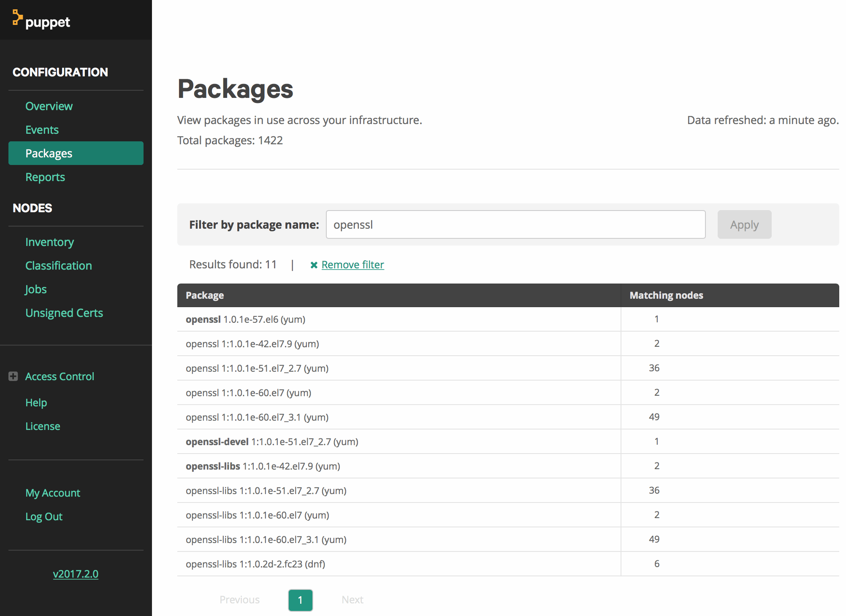Open the Overview page
This screenshot has width=846, height=616.
49,106
